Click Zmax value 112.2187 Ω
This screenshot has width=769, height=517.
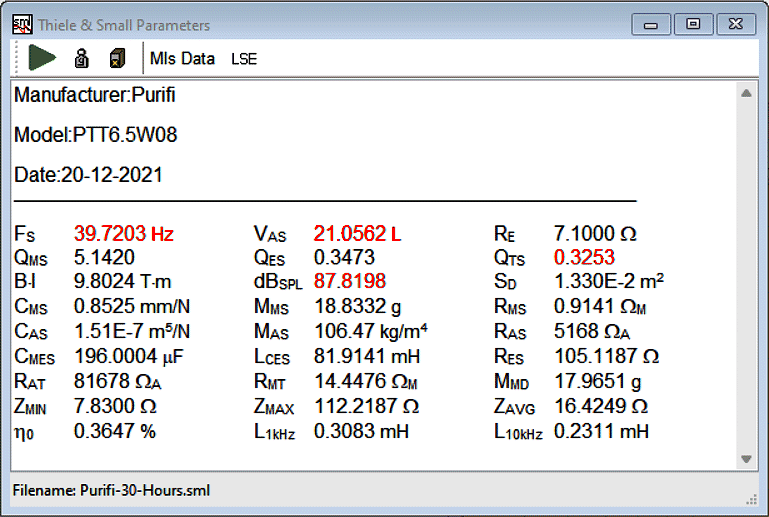pyautogui.click(x=366, y=407)
